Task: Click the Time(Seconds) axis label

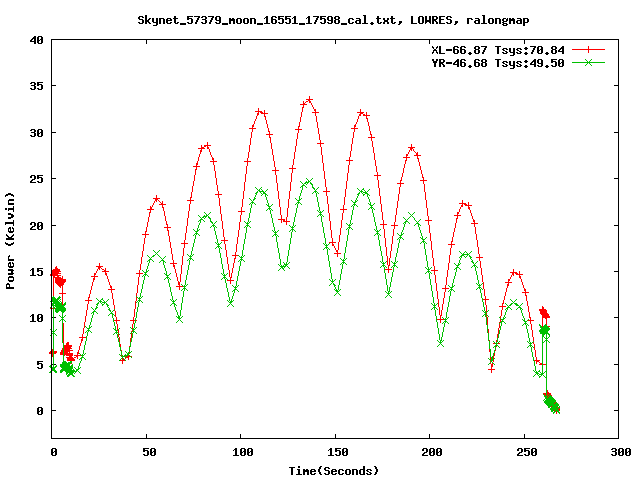Action: click(333, 471)
